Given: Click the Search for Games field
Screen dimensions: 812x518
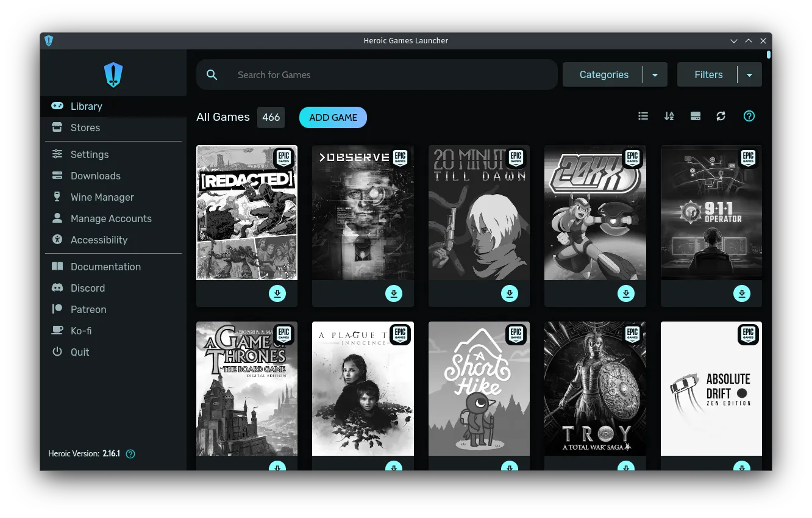Looking at the screenshot, I should click(377, 74).
